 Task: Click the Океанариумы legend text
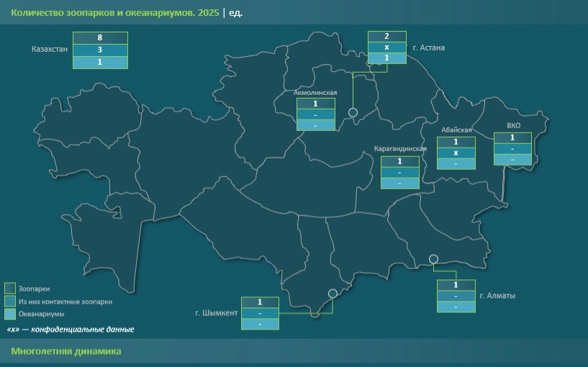(x=41, y=314)
